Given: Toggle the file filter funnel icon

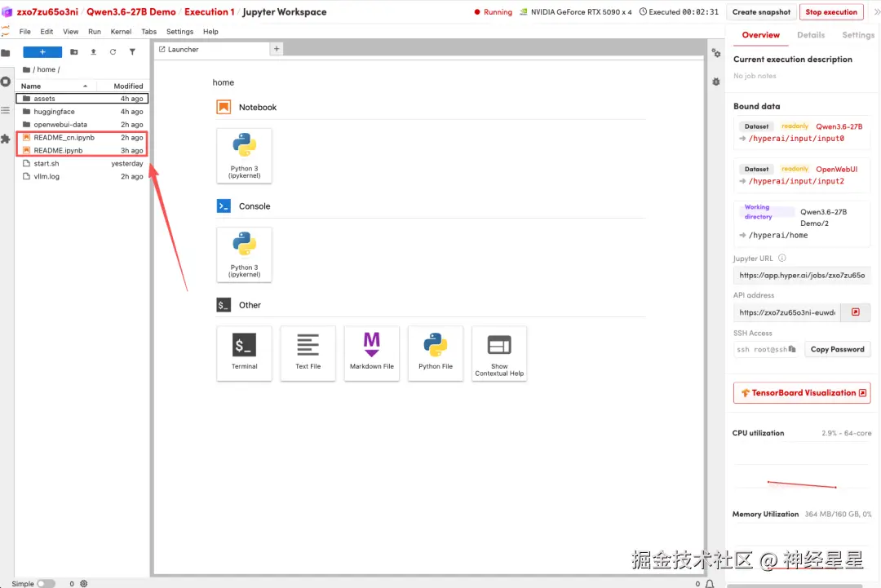Looking at the screenshot, I should pos(132,51).
